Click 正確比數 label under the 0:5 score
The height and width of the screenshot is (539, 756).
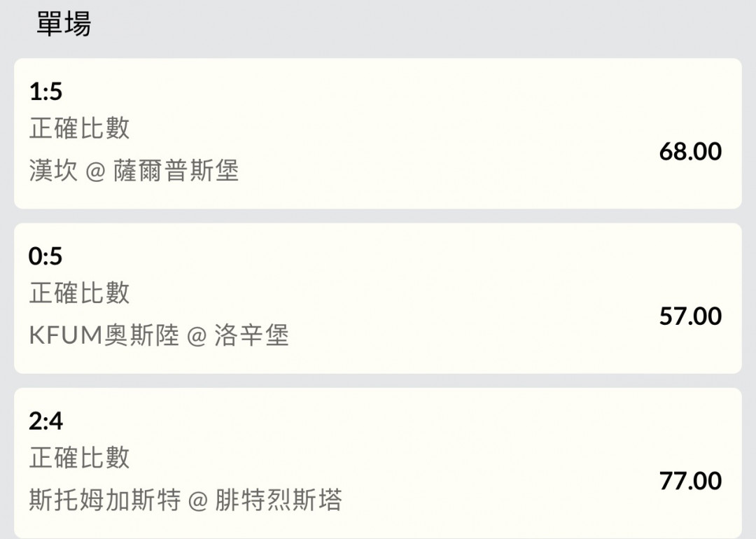[79, 293]
